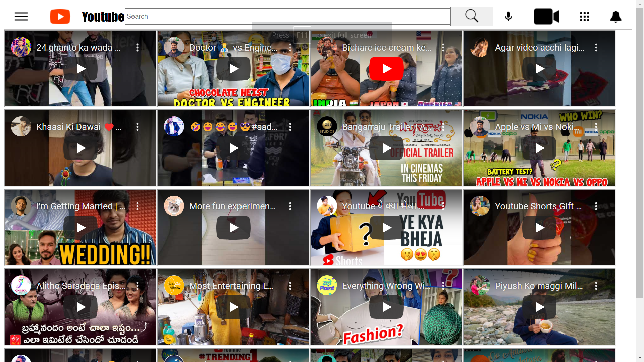
Task: Open three-dot menu on Khaasi Ki Dawai video
Action: [137, 127]
